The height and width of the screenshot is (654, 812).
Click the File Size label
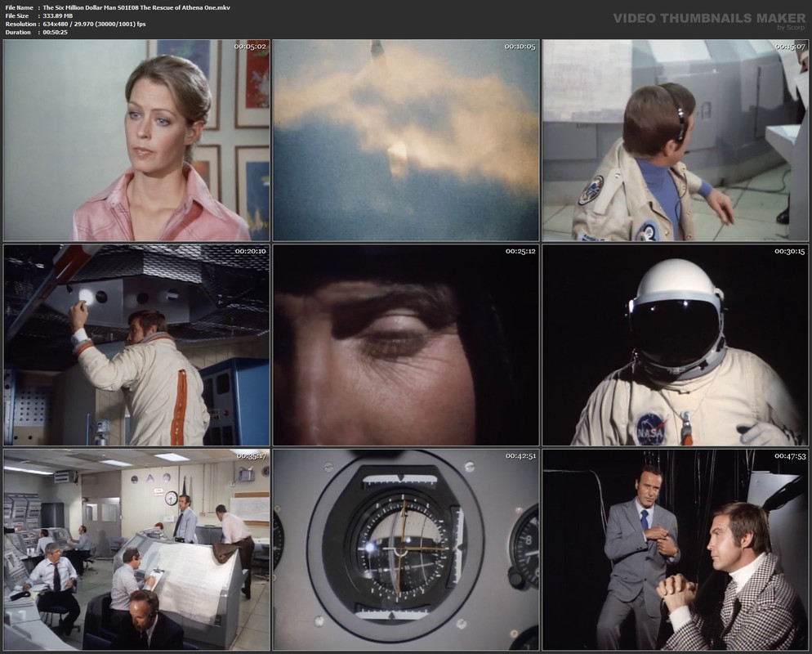coord(17,16)
